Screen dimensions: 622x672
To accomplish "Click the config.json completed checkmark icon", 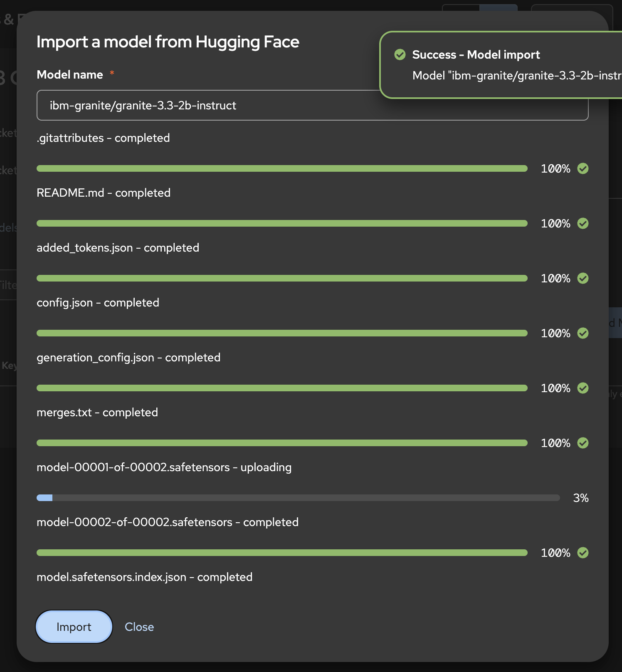I will pyautogui.click(x=583, y=333).
